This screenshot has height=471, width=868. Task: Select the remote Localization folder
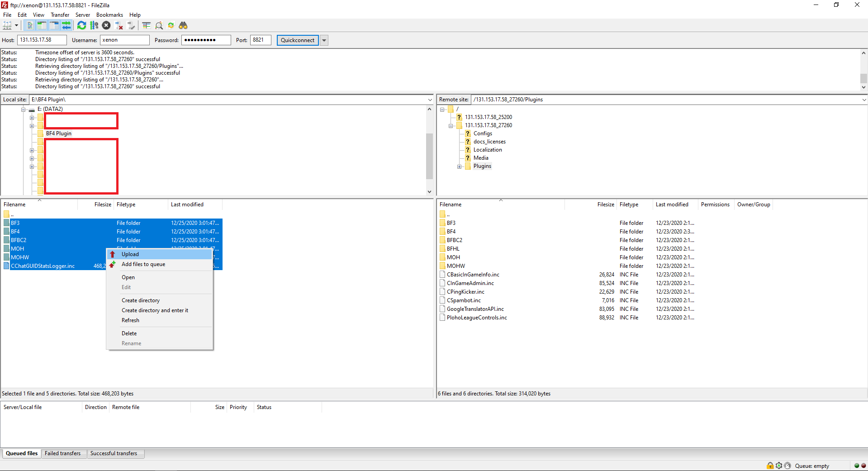click(x=488, y=150)
